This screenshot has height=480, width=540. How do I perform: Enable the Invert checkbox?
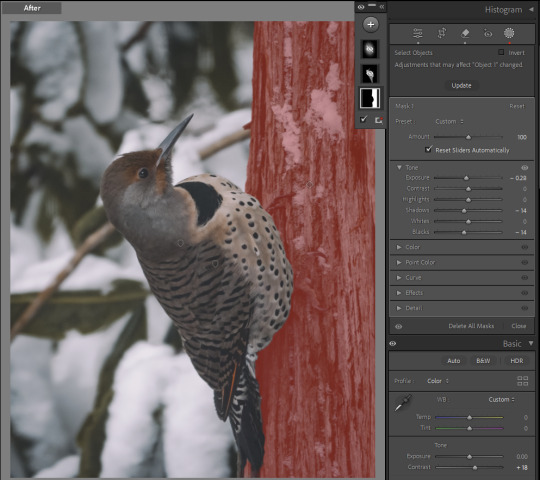coord(501,52)
